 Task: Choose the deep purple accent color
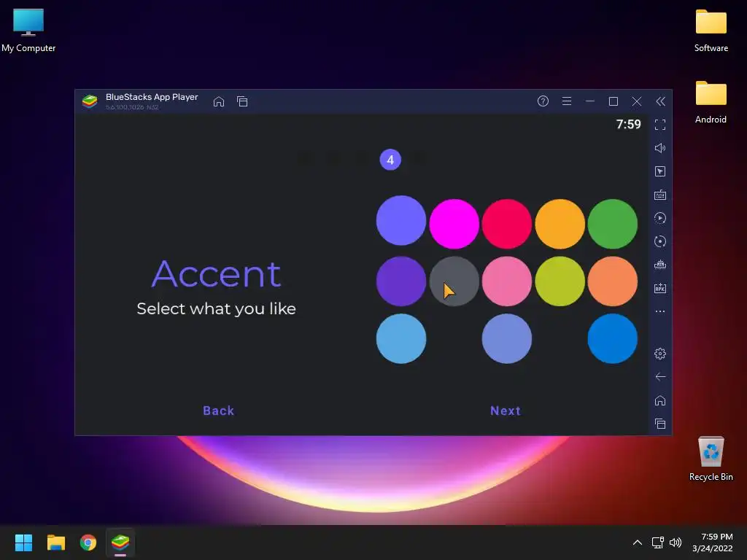coord(401,281)
